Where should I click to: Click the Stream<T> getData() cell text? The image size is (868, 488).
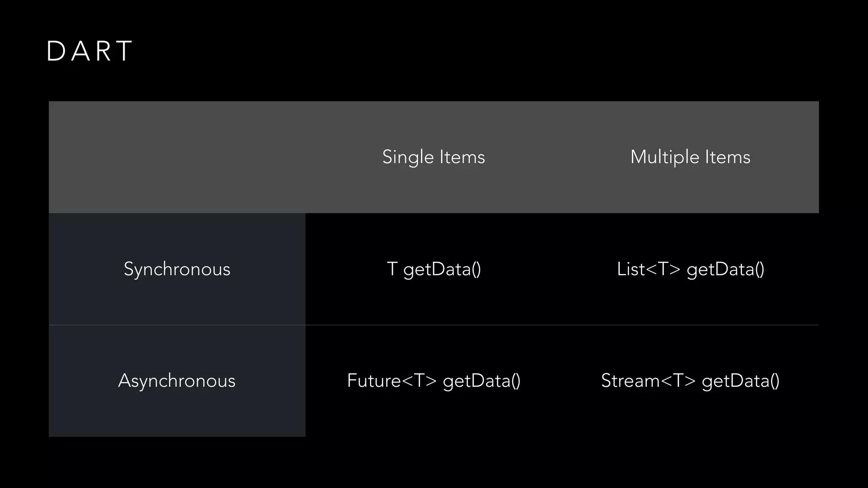tap(690, 380)
